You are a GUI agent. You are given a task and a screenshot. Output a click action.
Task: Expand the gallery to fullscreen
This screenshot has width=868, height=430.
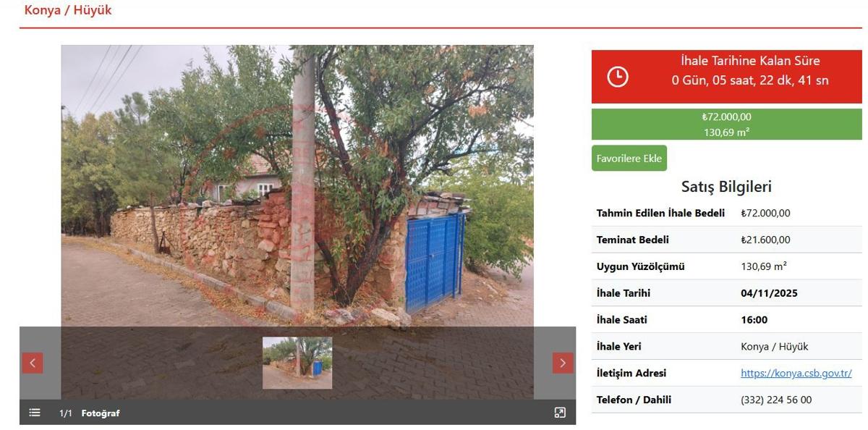(x=560, y=413)
